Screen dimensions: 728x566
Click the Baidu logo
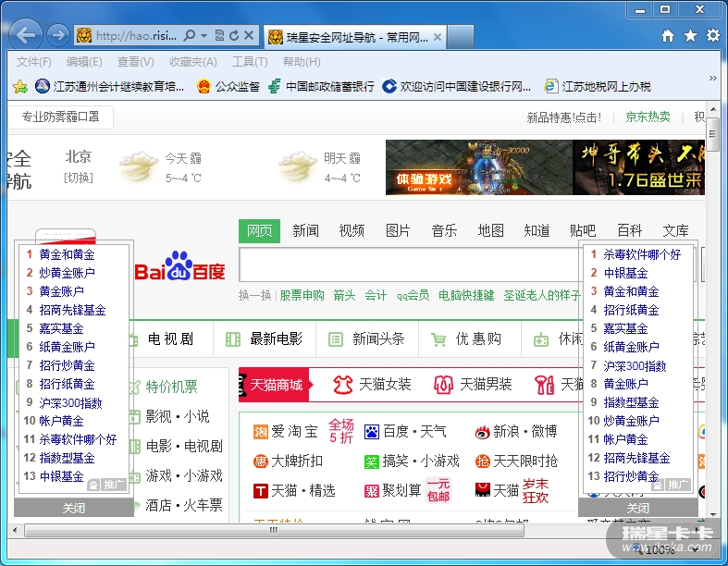(180, 266)
